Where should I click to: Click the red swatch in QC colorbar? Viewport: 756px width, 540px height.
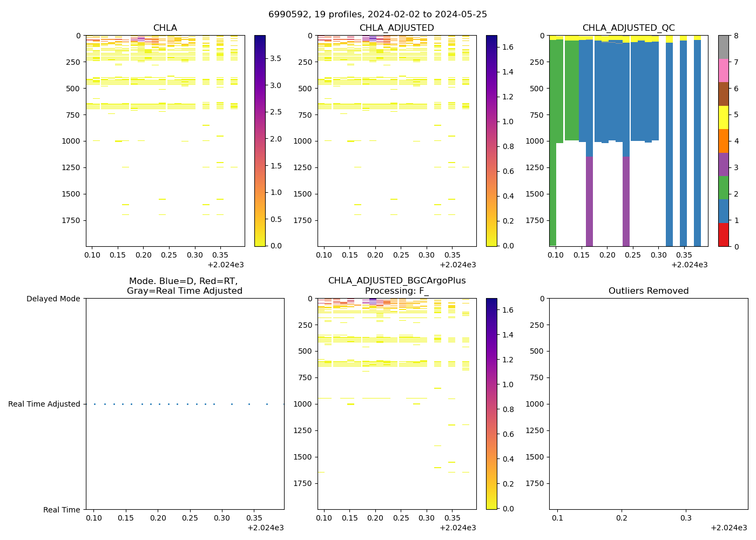pyautogui.click(x=724, y=235)
